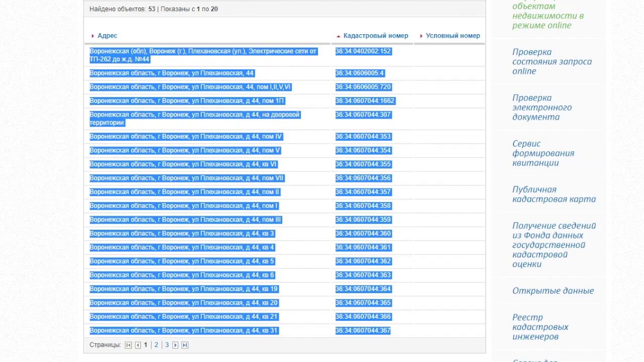The height and width of the screenshot is (362, 644).
Task: Go to the next page of results
Action: point(176,345)
